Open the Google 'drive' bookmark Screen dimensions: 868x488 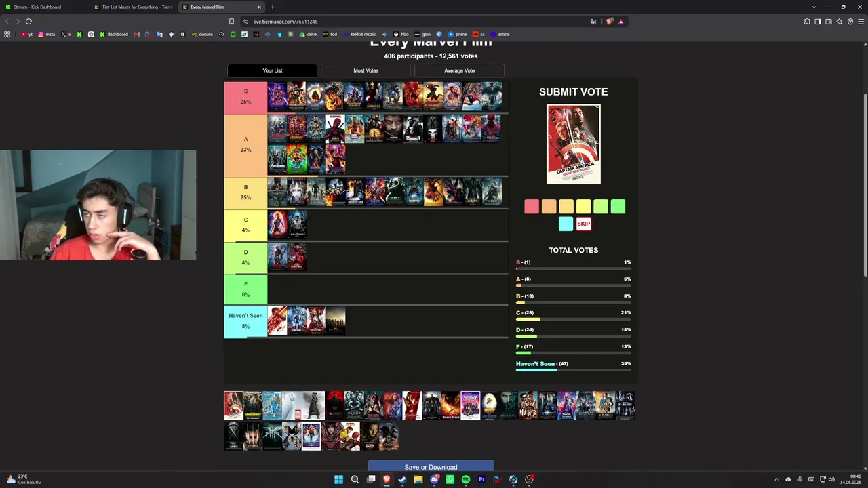tap(309, 34)
